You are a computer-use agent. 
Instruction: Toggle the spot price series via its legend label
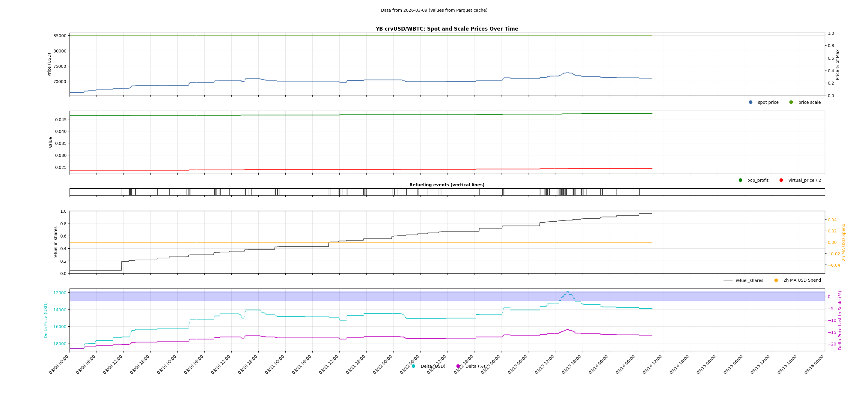pos(768,102)
